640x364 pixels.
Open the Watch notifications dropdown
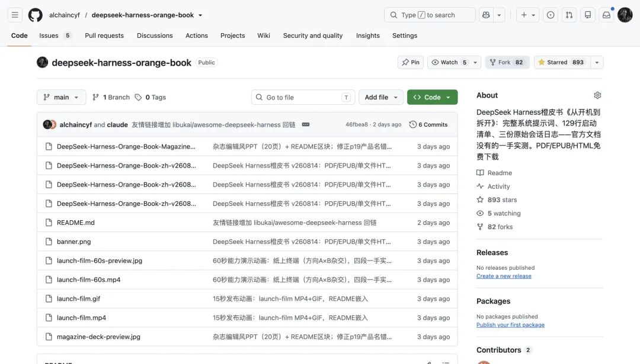point(454,62)
